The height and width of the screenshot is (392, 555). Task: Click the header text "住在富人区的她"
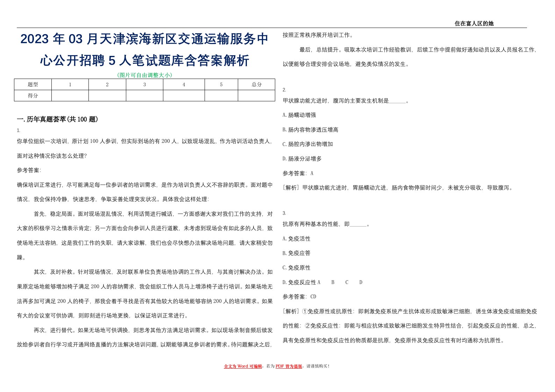pyautogui.click(x=474, y=23)
